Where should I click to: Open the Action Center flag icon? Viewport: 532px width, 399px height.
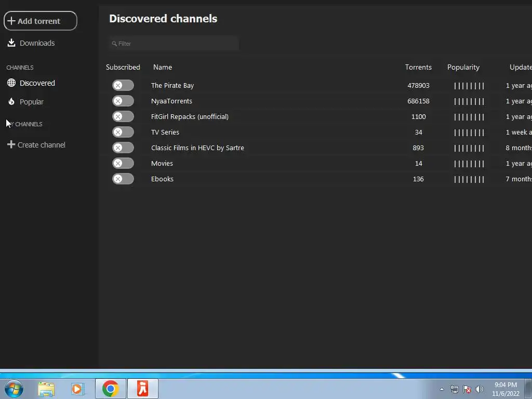(x=467, y=389)
